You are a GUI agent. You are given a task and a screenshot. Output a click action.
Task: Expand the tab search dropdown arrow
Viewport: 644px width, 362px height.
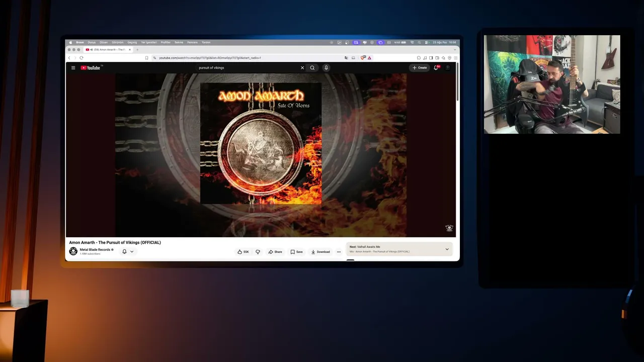pyautogui.click(x=455, y=50)
